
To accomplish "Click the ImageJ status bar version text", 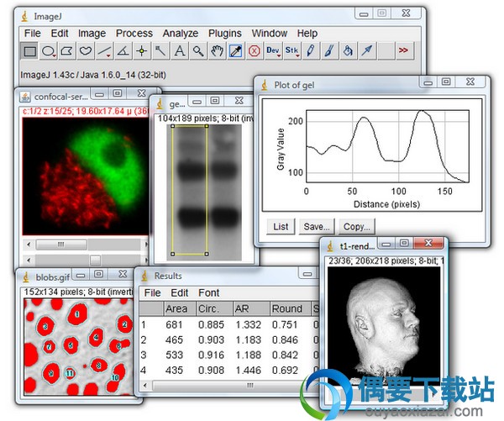I will (93, 75).
